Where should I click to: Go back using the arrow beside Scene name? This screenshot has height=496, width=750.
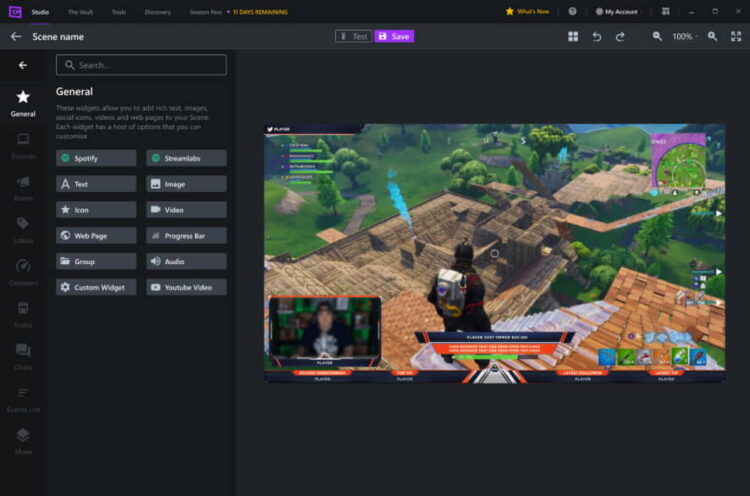(x=16, y=36)
